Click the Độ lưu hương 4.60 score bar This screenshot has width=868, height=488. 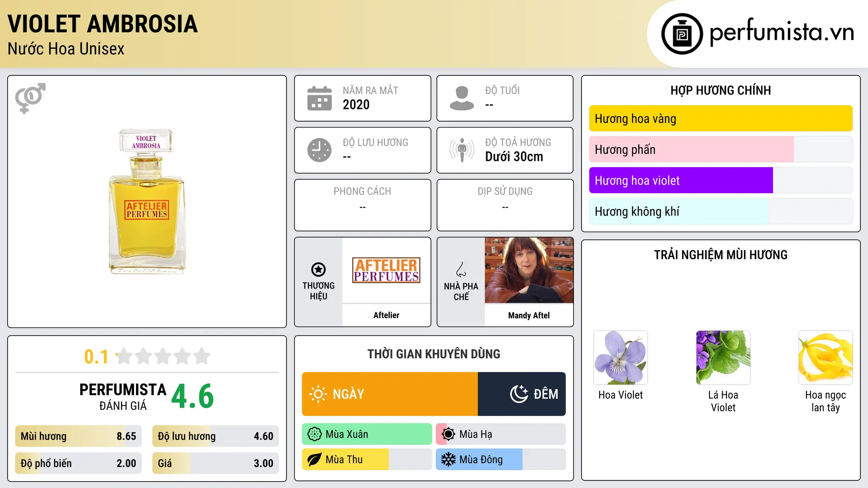tap(216, 436)
